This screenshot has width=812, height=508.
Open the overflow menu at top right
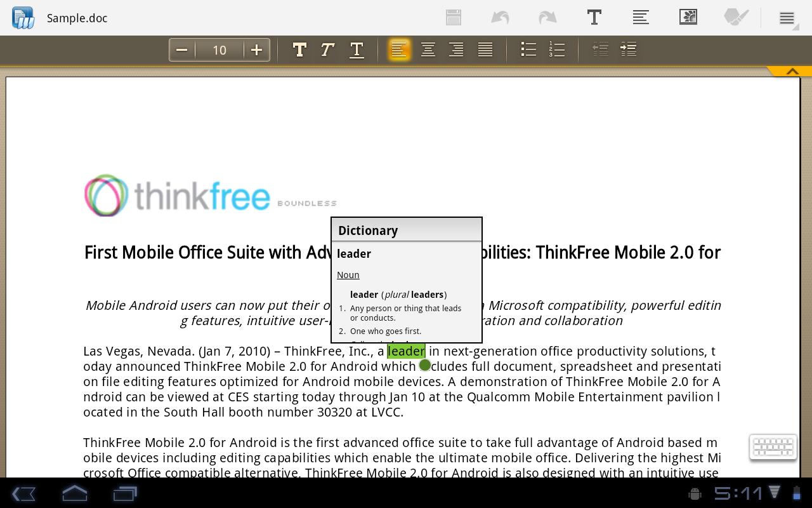point(787,18)
